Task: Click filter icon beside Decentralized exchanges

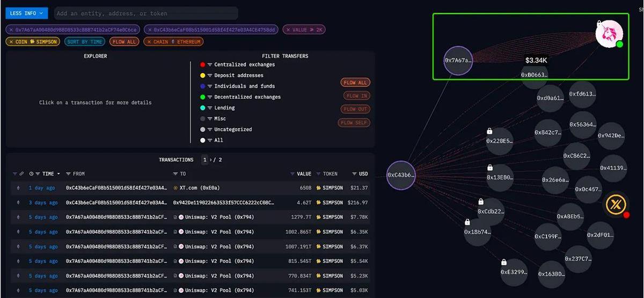Action: pyautogui.click(x=210, y=97)
